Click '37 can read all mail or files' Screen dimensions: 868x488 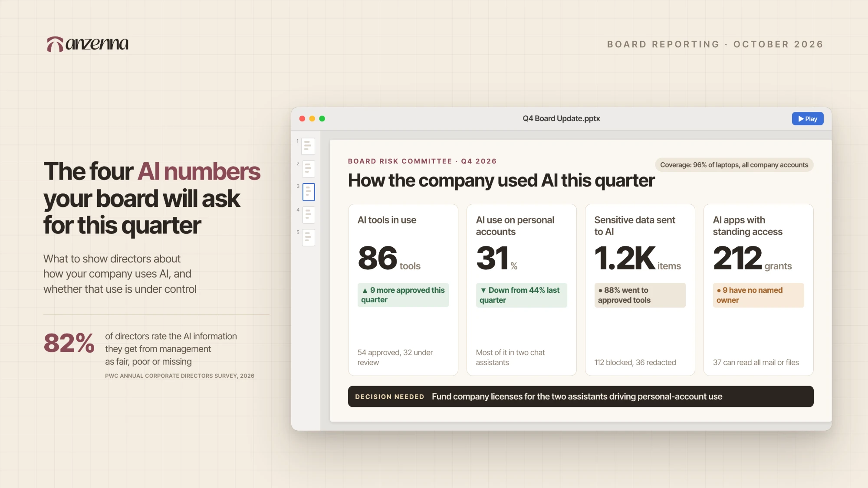[x=756, y=363]
